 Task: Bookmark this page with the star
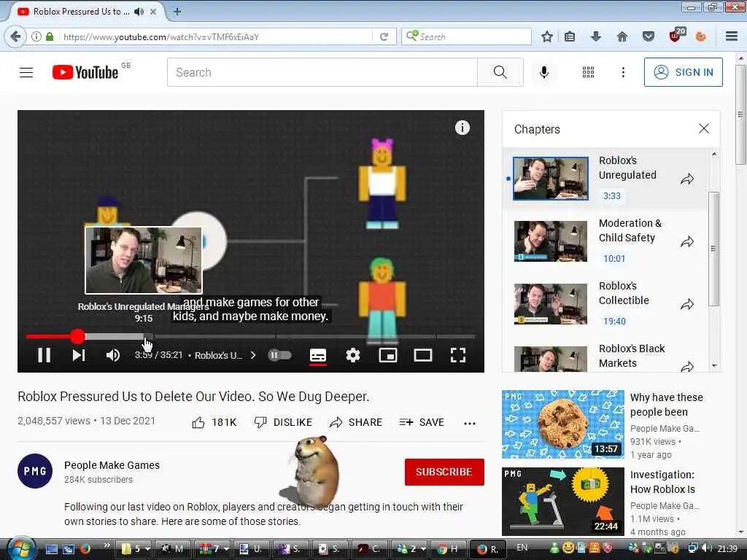click(547, 36)
